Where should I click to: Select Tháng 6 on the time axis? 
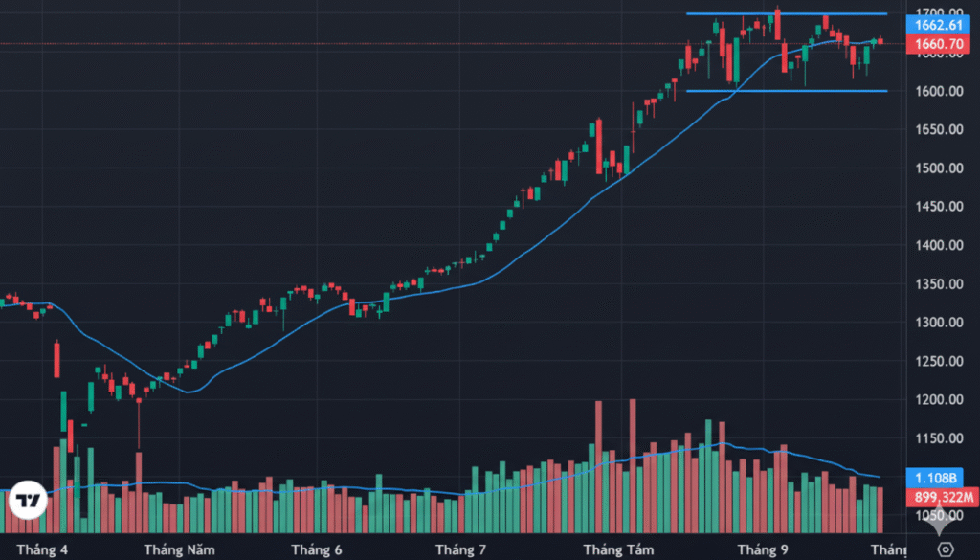tap(317, 549)
